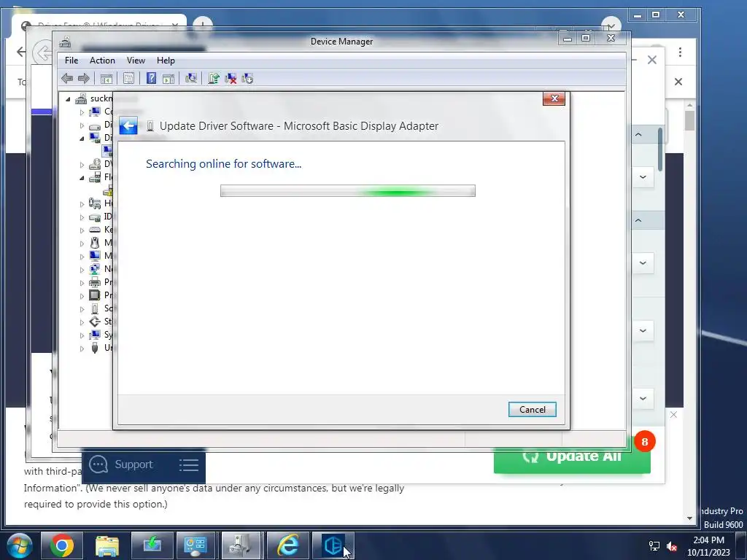
Task: Click the network tray icon
Action: coord(654,546)
